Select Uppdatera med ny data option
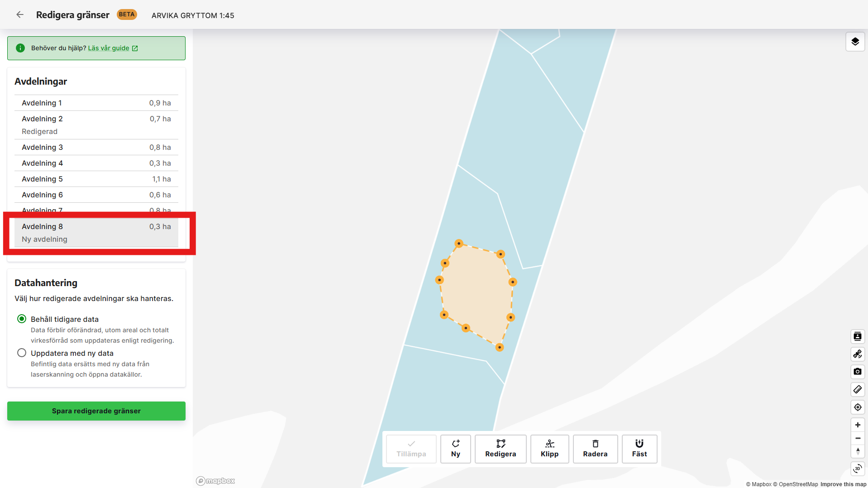The height and width of the screenshot is (488, 868). click(22, 353)
